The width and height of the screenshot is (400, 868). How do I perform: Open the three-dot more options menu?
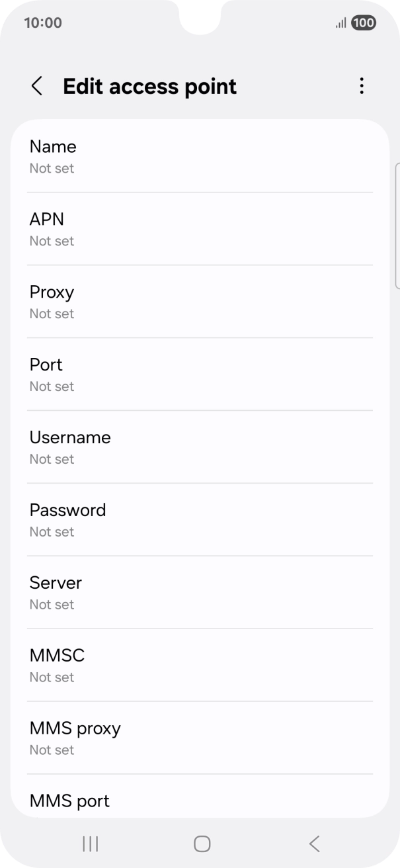[x=361, y=86]
